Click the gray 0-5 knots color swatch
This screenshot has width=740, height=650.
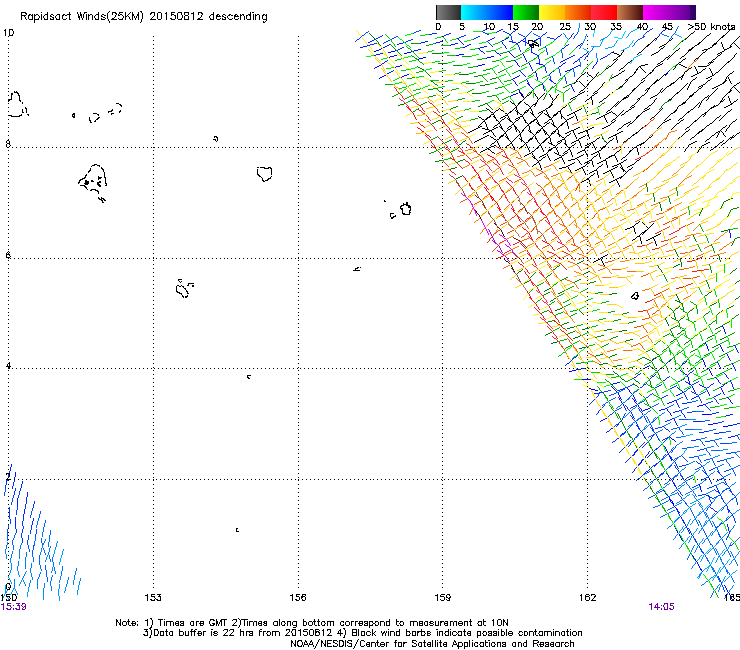448,12
